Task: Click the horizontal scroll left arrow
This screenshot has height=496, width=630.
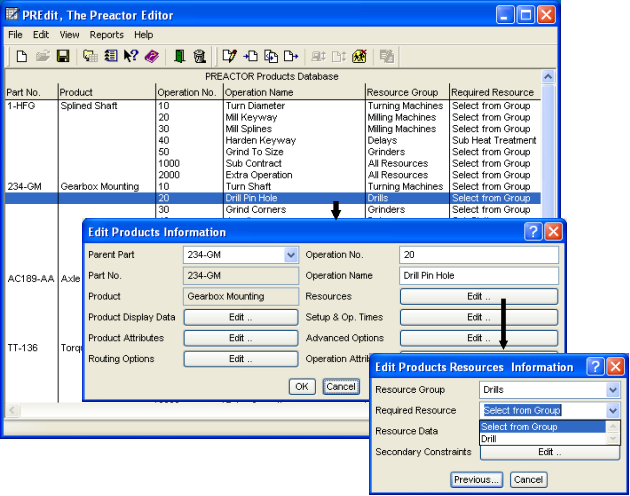Action: tap(12, 410)
